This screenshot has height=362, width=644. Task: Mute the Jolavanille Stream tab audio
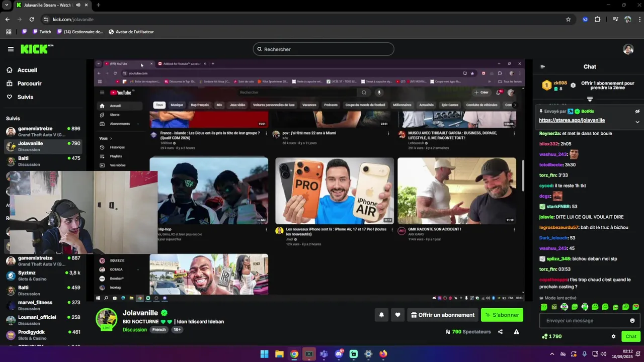(78, 5)
